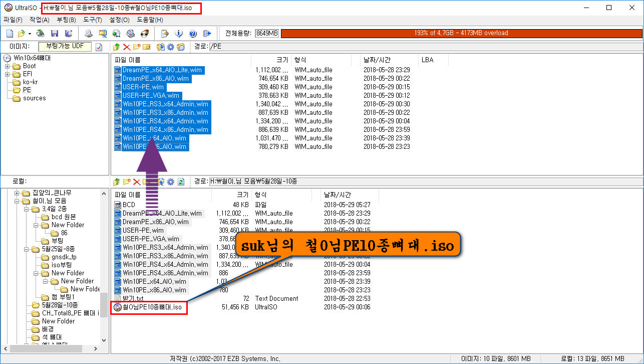
Task: Collapse the 5월25일-8종 folder node
Action: tap(26, 249)
